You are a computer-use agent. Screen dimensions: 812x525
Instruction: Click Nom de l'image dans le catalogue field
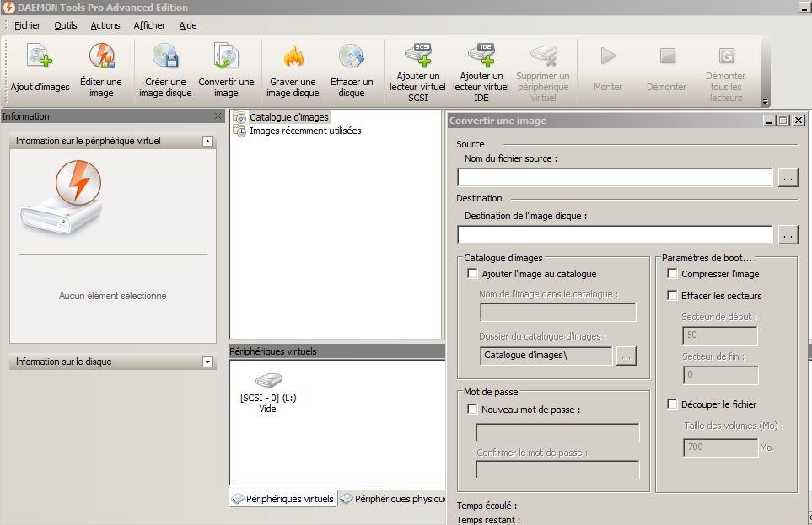(557, 313)
